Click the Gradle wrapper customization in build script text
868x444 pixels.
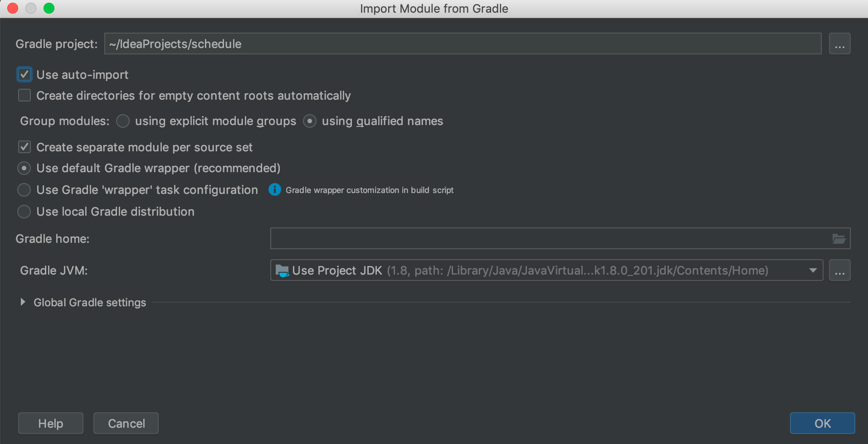tap(370, 190)
